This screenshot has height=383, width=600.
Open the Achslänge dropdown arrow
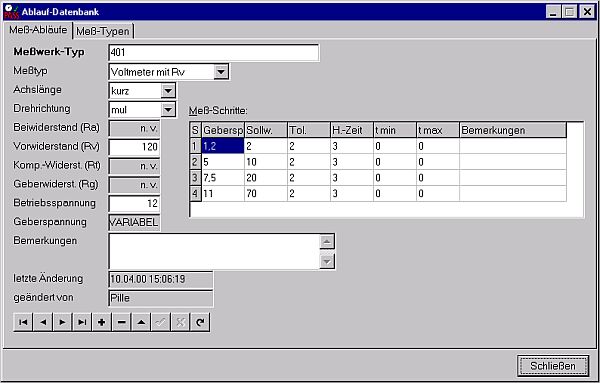coord(168,91)
